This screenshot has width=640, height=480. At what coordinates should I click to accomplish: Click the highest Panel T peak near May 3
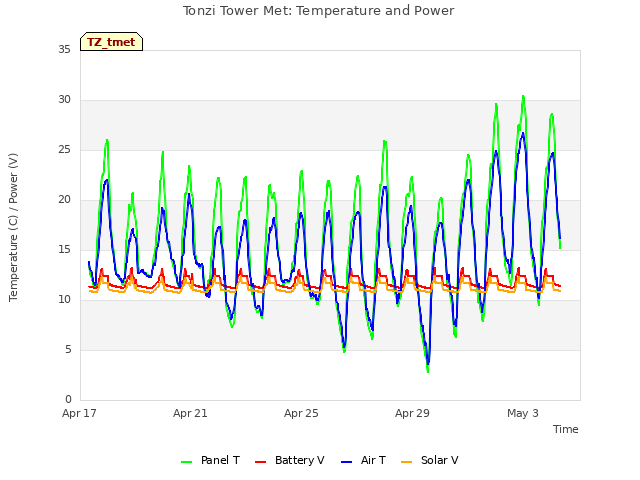pos(523,97)
